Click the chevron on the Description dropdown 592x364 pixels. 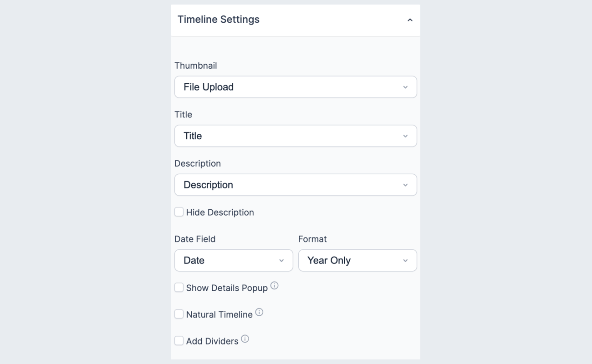click(406, 185)
